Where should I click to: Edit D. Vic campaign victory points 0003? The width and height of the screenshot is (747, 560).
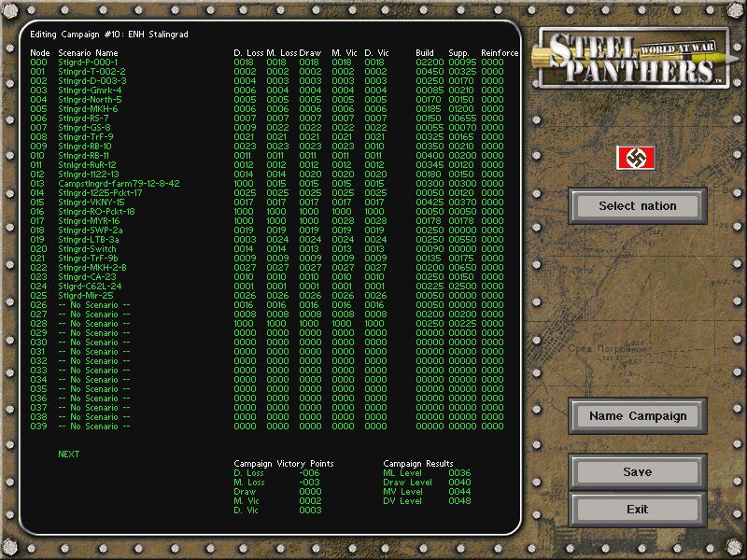[310, 510]
